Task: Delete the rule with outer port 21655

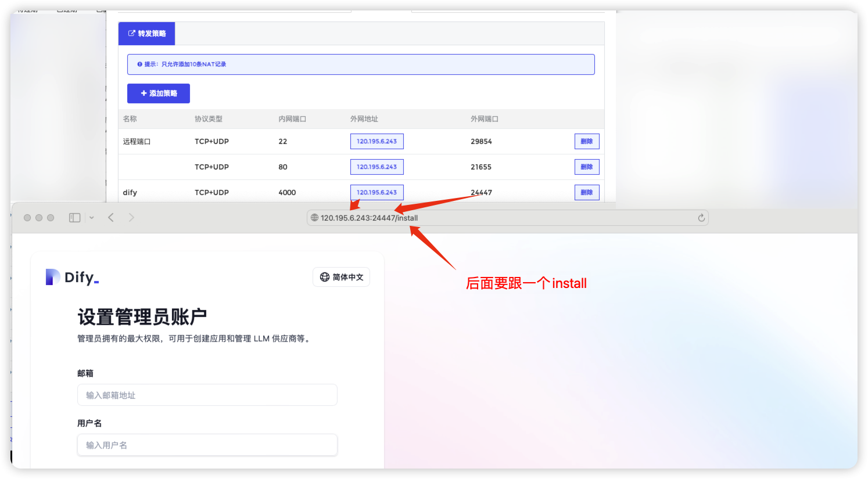Action: tap(587, 167)
